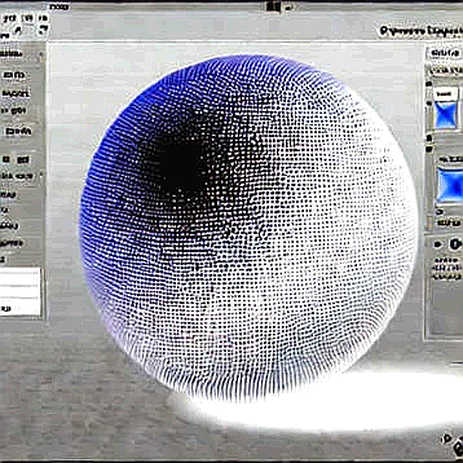Select the larger blue gradient swatch in right panel

coord(450,185)
